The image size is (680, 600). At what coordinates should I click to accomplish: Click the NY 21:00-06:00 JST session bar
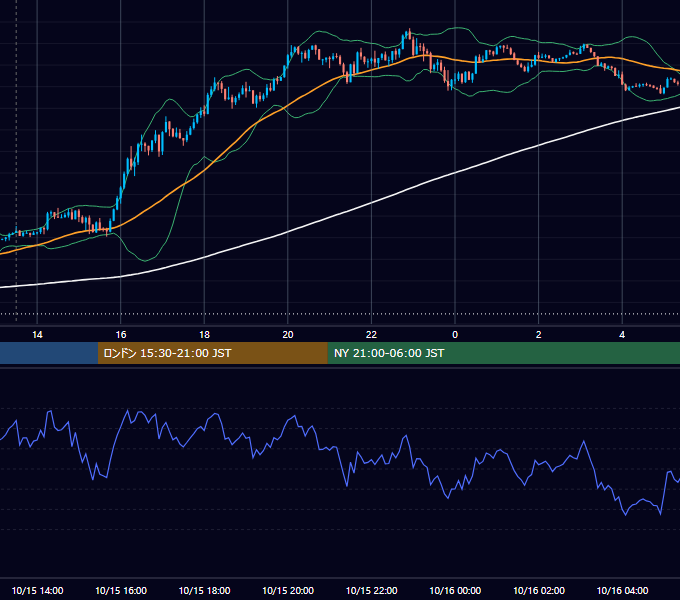pyautogui.click(x=503, y=353)
